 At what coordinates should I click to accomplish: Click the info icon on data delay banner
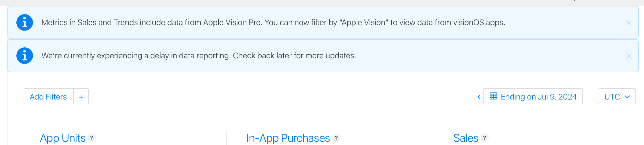pyautogui.click(x=25, y=56)
